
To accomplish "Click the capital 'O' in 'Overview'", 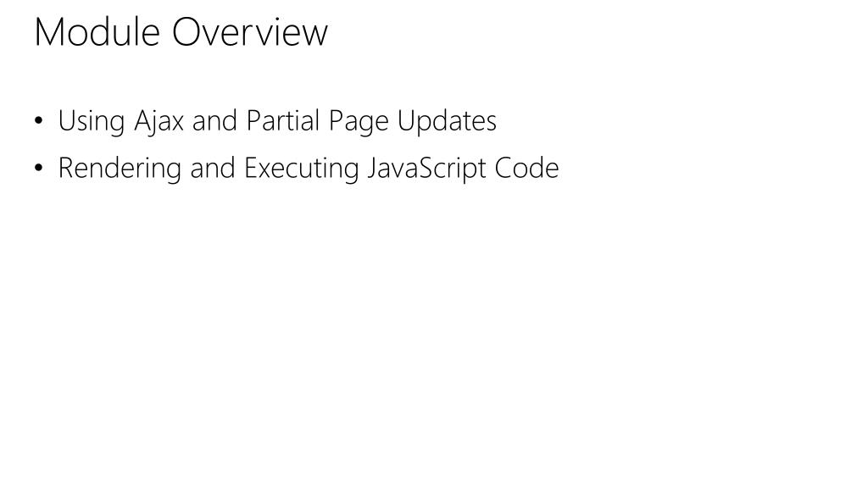I will click(186, 33).
